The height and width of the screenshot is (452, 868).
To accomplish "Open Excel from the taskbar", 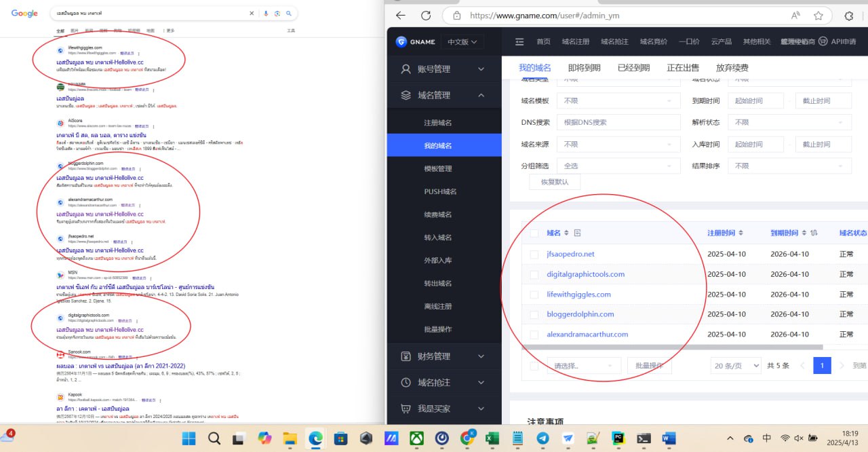I will [492, 438].
